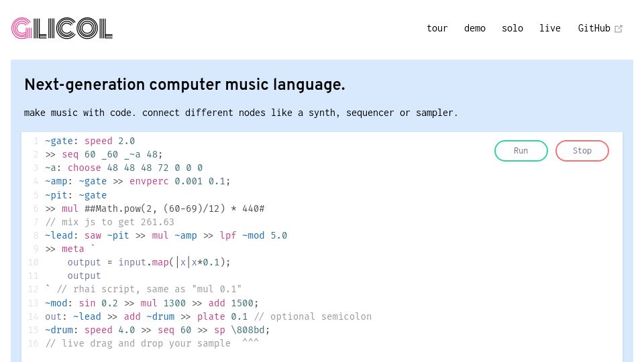Click line number 16 in the gutter

pyautogui.click(x=34, y=343)
